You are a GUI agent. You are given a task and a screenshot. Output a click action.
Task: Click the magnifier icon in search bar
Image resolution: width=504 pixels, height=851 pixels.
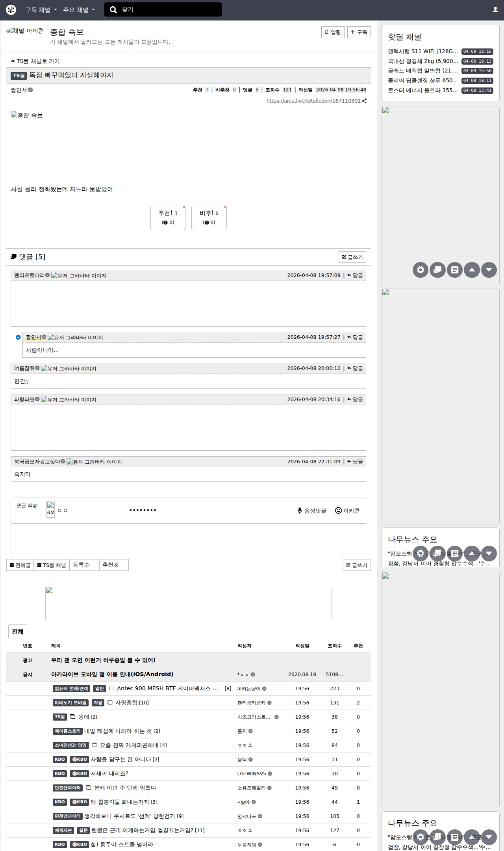113,10
